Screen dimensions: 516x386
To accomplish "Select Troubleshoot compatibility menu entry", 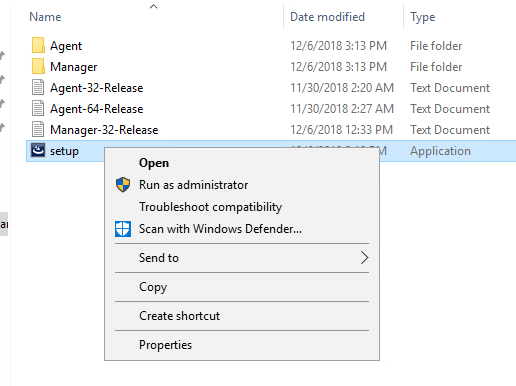I will click(210, 207).
